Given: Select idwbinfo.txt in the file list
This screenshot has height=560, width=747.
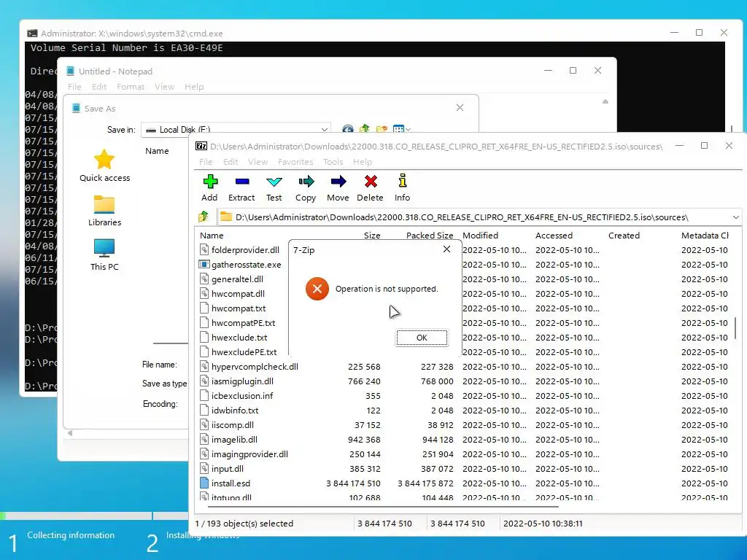Looking at the screenshot, I should pyautogui.click(x=235, y=411).
